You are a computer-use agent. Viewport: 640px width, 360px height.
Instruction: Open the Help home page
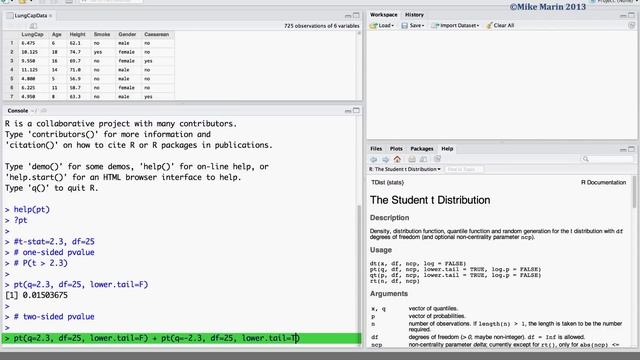click(x=397, y=159)
